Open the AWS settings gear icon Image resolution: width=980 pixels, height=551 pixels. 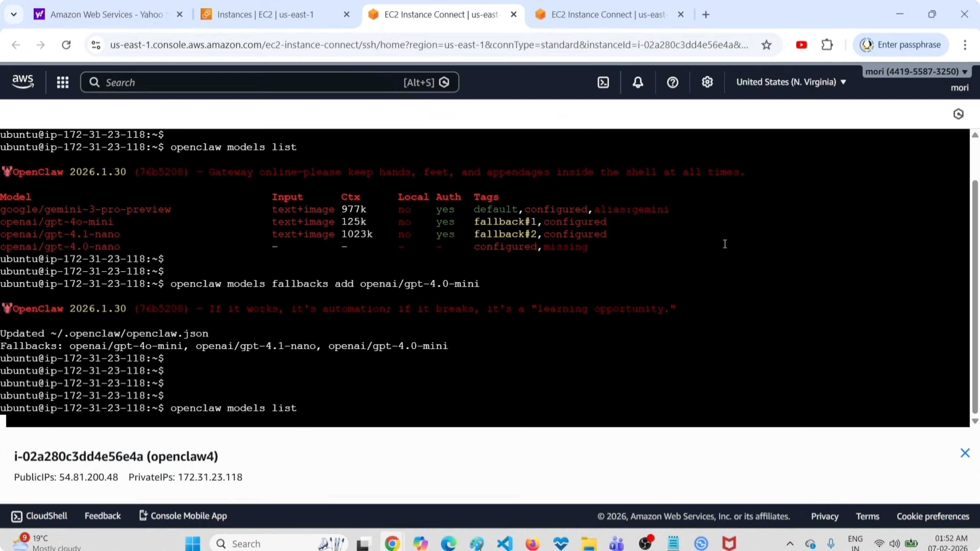tap(707, 82)
